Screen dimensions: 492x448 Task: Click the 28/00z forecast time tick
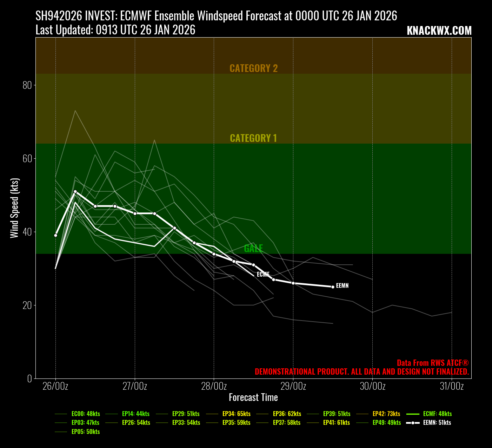click(x=214, y=386)
